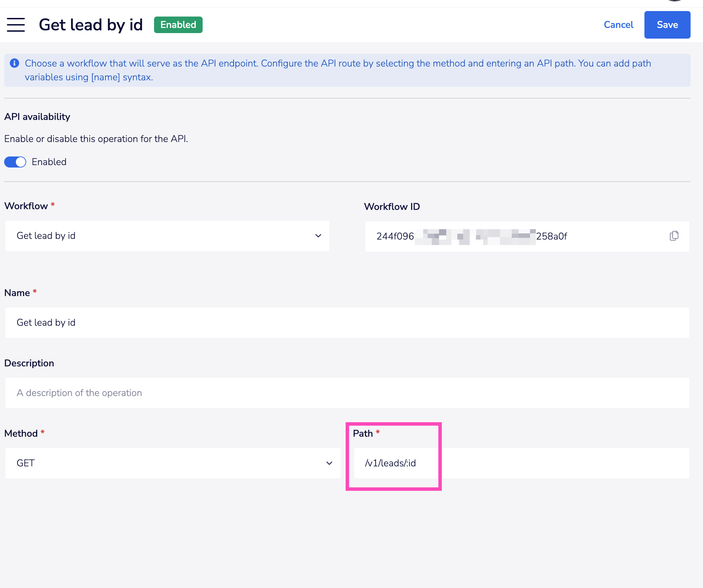Click the Enabled label beside the toggle
The width and height of the screenshot is (703, 588).
point(49,162)
